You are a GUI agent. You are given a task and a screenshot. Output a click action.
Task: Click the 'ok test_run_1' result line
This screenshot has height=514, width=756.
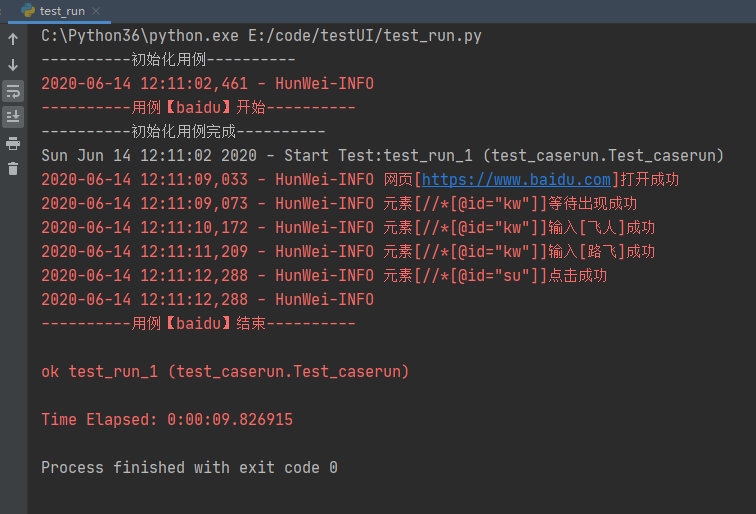[x=225, y=372]
